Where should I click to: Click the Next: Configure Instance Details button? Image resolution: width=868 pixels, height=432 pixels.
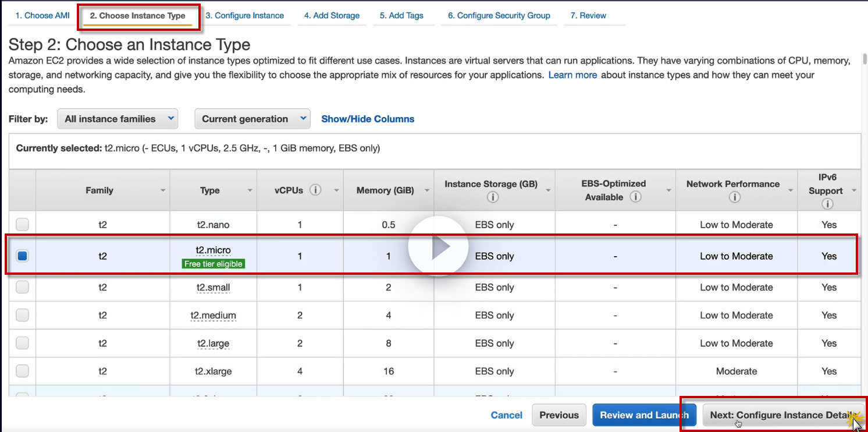782,415
